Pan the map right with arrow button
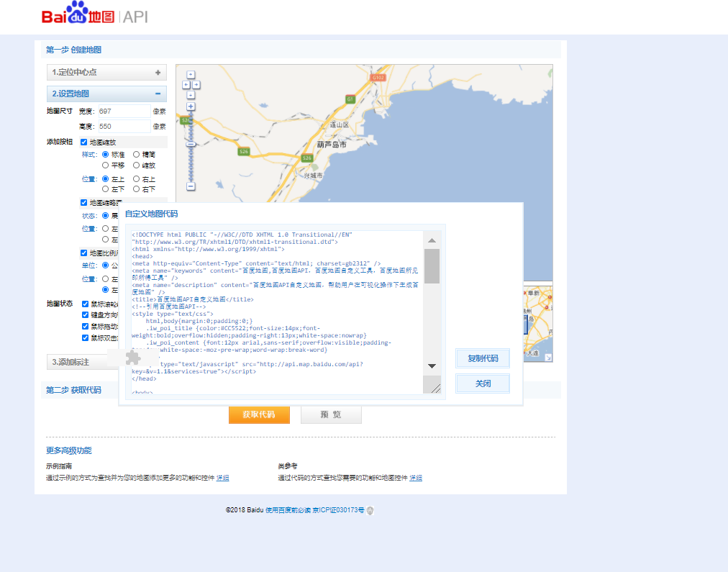 pyautogui.click(x=196, y=85)
